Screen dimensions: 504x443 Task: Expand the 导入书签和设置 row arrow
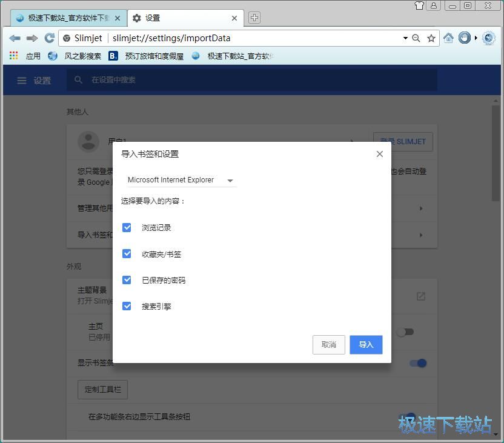[421, 235]
